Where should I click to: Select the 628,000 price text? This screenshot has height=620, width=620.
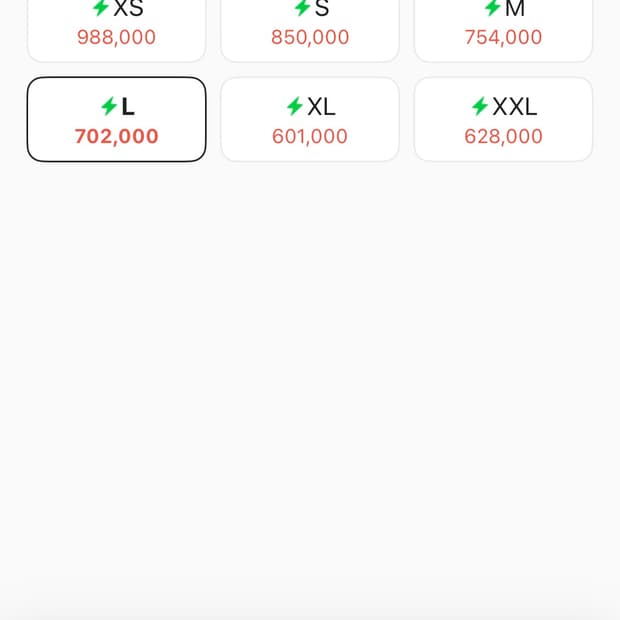503,137
